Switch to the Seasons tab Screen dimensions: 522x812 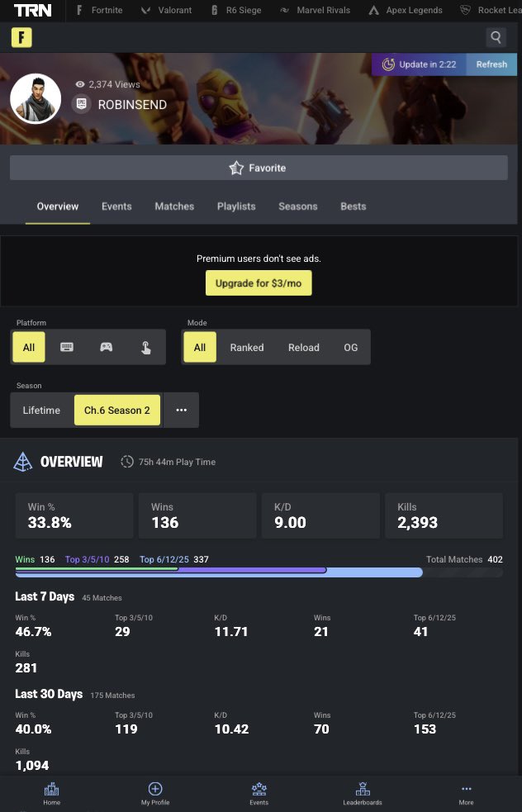(x=298, y=207)
